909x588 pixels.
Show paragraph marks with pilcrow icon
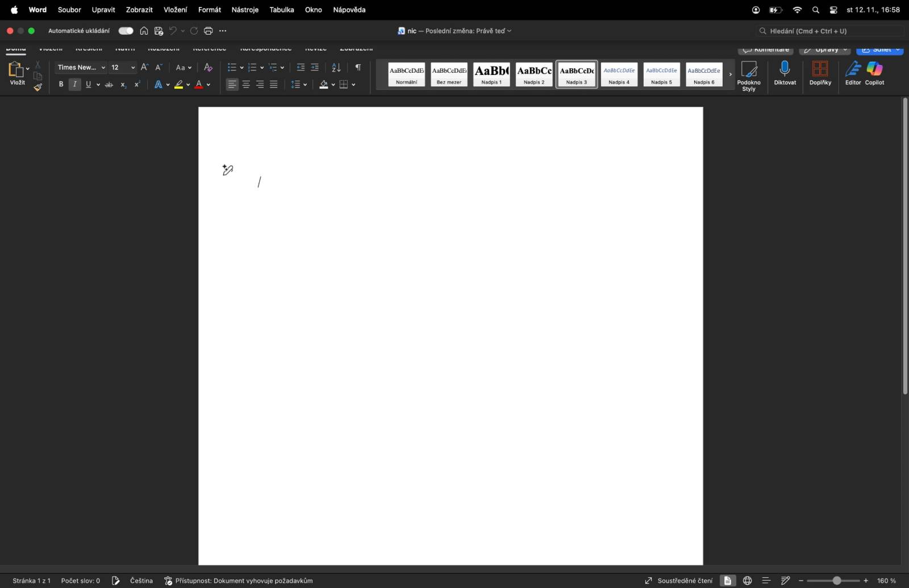[x=358, y=67]
